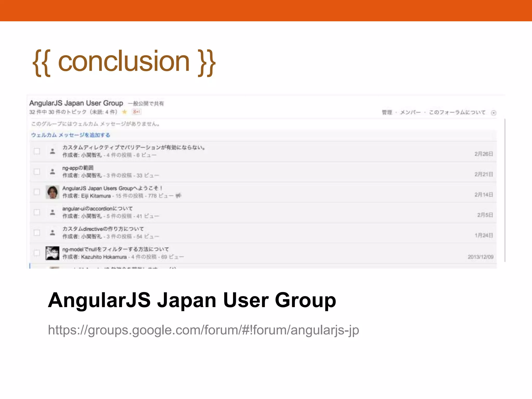Click ウェルカム メッセージを追加する link
532x399 pixels.
click(x=71, y=135)
